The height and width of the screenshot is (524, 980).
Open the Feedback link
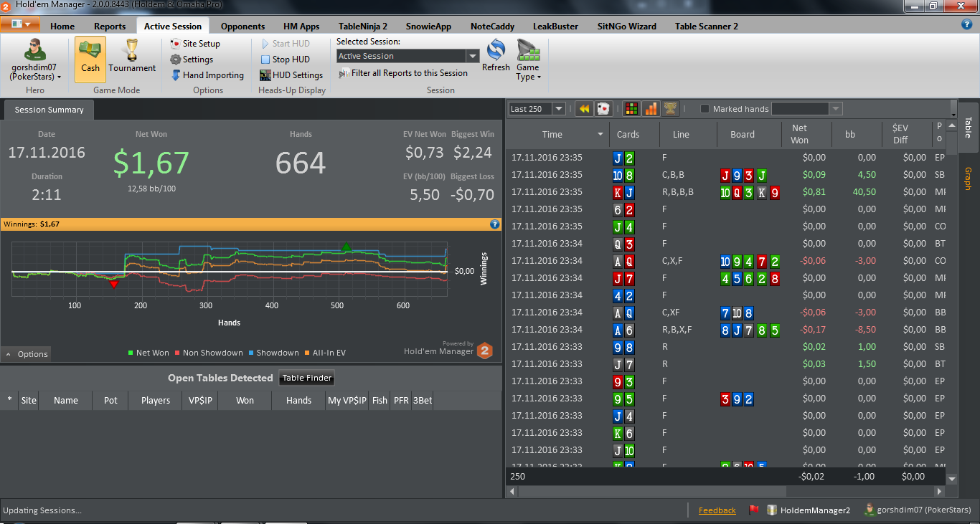[x=717, y=510]
